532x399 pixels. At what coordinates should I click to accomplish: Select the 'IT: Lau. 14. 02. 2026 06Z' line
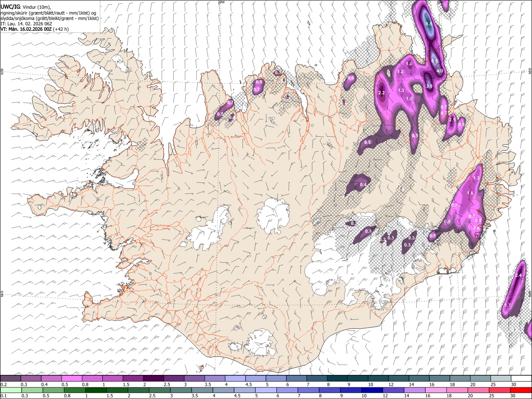(26, 24)
